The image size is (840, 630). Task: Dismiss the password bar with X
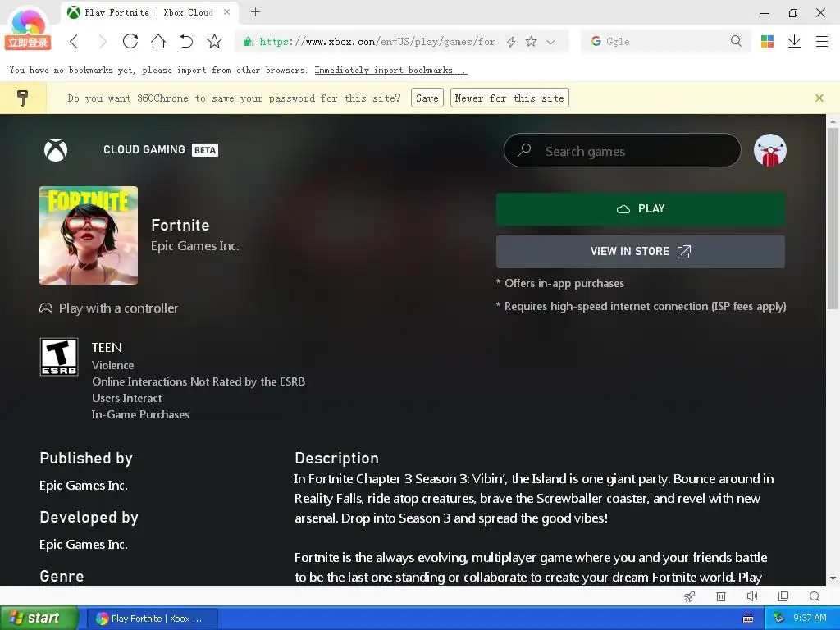tap(819, 98)
